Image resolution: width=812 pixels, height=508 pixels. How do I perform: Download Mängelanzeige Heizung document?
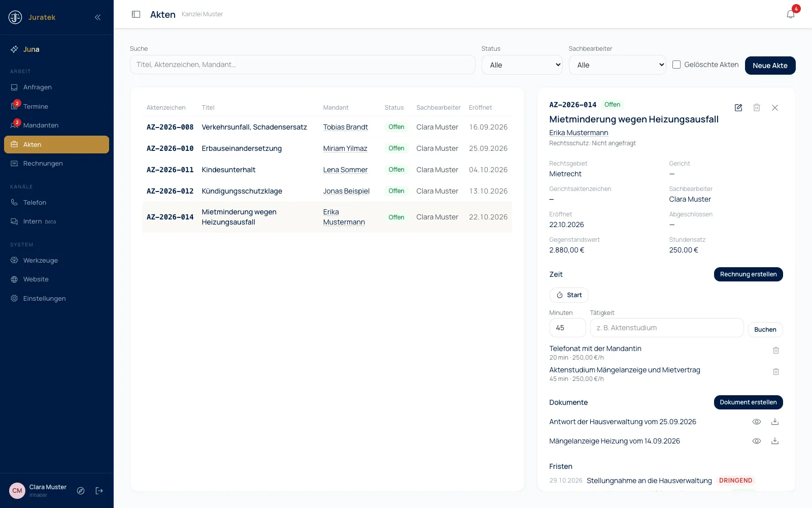tap(775, 441)
